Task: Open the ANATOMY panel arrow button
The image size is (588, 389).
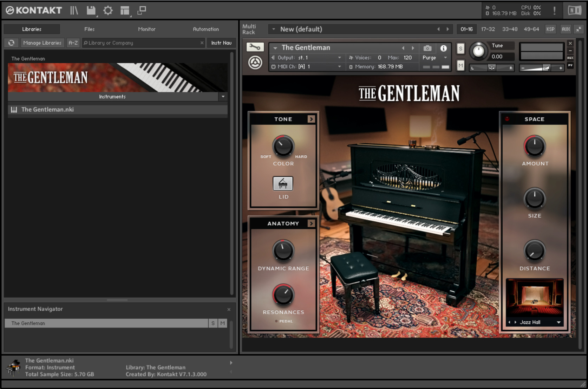Action: [311, 223]
